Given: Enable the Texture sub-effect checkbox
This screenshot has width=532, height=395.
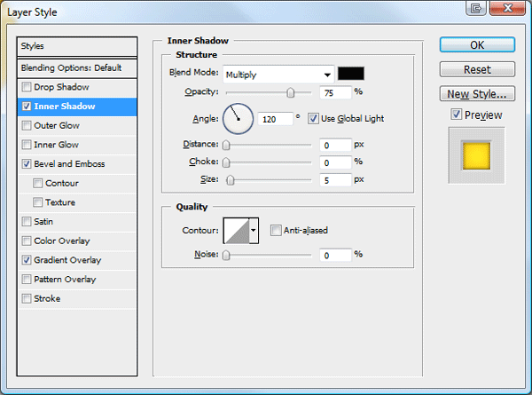Looking at the screenshot, I should point(37,202).
